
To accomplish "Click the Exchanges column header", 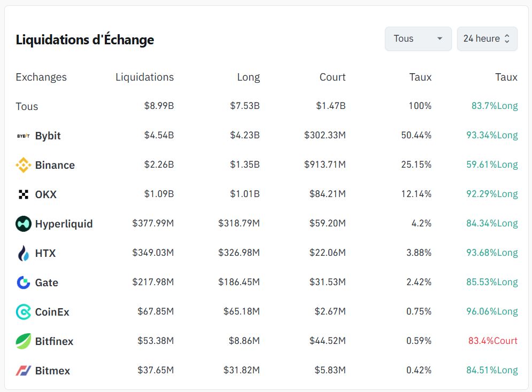I will point(41,77).
